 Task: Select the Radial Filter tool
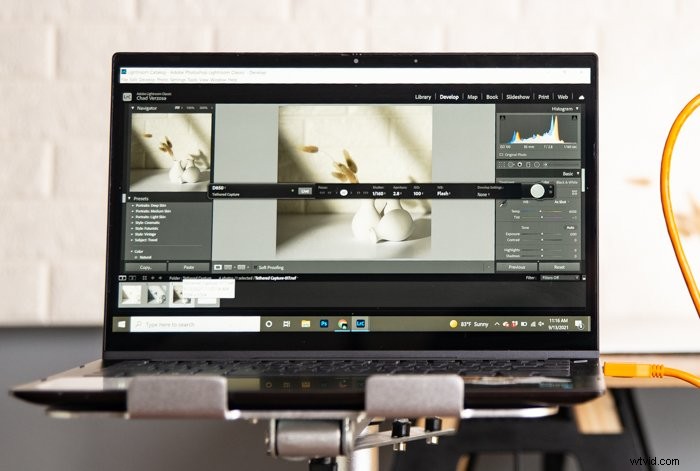537,165
